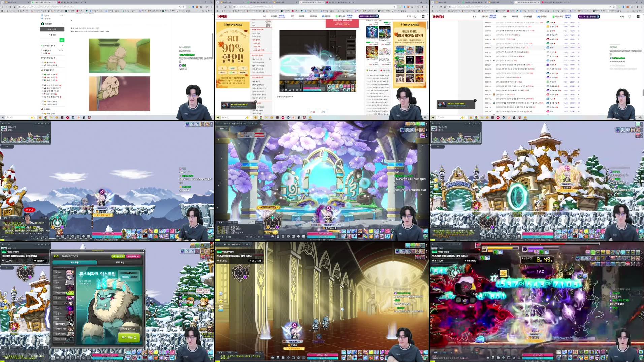Switch to 파티 모집 tab in boss window
The width and height of the screenshot is (644, 362).
(120, 262)
